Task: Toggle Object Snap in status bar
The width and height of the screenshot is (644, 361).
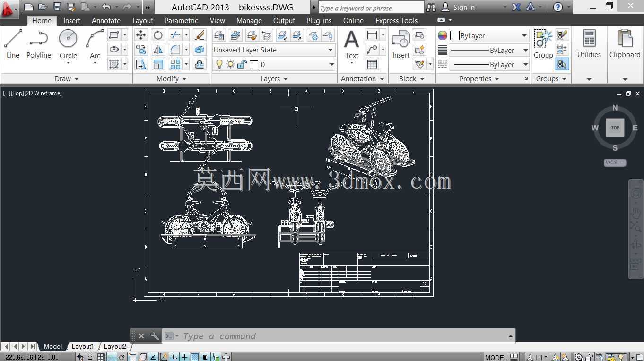Action: click(x=132, y=357)
